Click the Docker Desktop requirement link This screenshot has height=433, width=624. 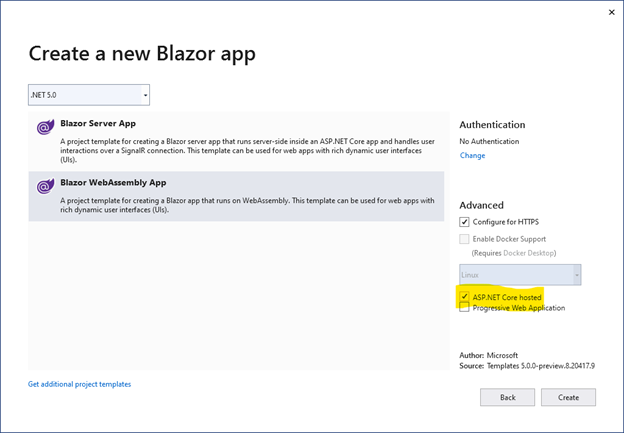[x=528, y=253]
